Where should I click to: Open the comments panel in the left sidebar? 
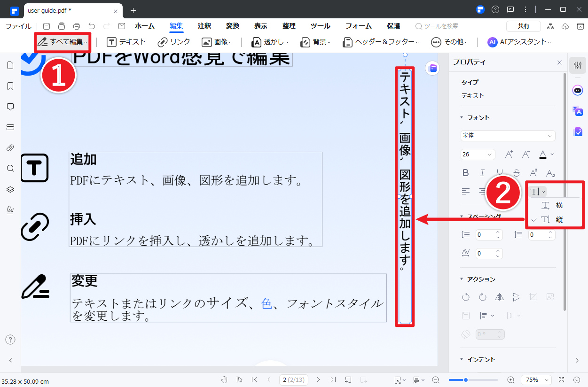click(x=10, y=107)
